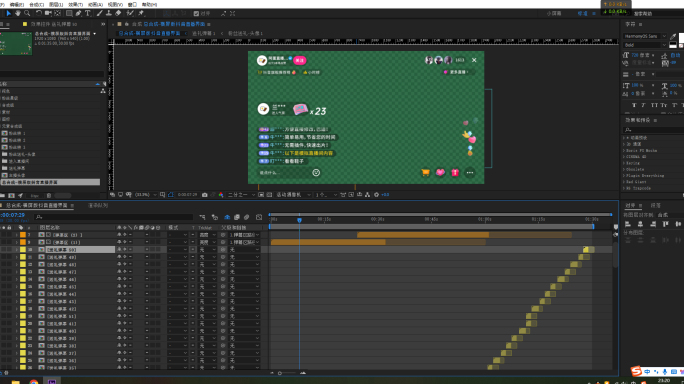This screenshot has height=384, width=684.
Task: Expand layer 送礼弹幕 50 properties
Action: coord(17,250)
